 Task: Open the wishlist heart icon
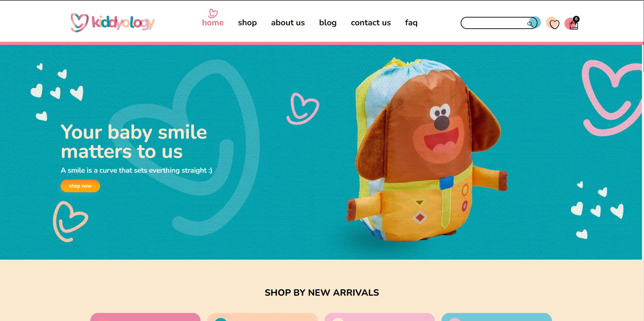click(x=554, y=24)
